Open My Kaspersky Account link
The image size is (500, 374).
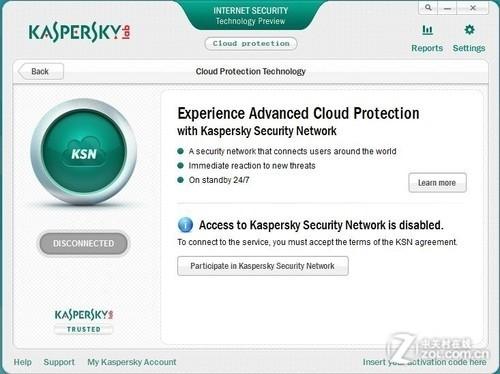click(x=132, y=362)
